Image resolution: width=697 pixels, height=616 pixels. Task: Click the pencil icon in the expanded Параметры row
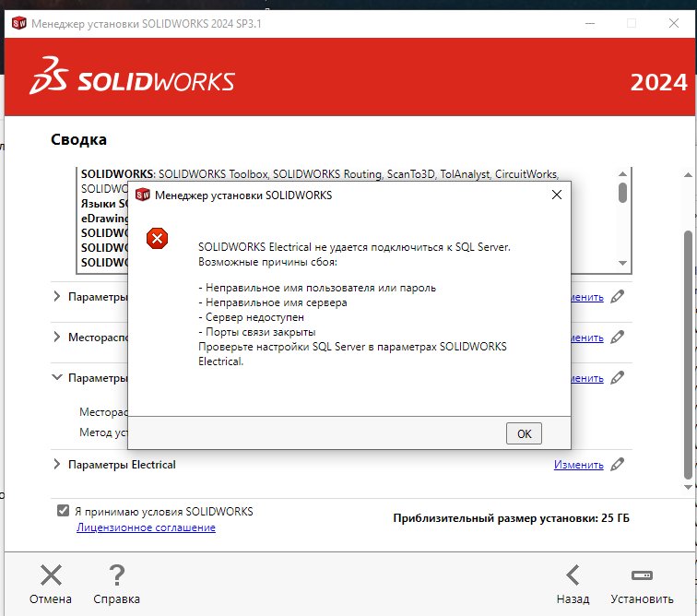coord(618,378)
